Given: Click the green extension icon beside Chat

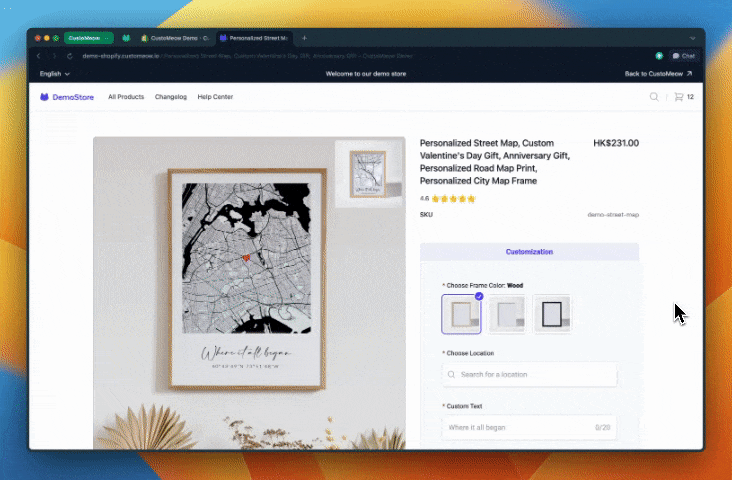Looking at the screenshot, I should tap(659, 56).
